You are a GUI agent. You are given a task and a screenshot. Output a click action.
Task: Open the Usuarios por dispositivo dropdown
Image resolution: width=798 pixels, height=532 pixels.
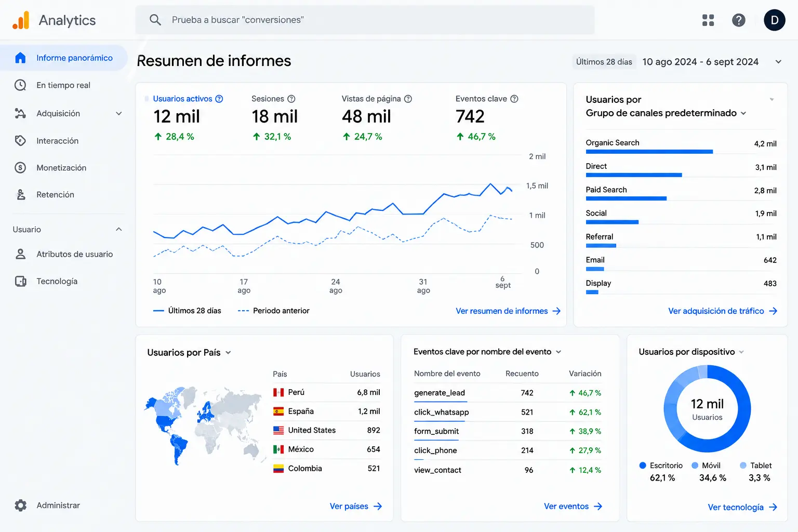click(741, 352)
